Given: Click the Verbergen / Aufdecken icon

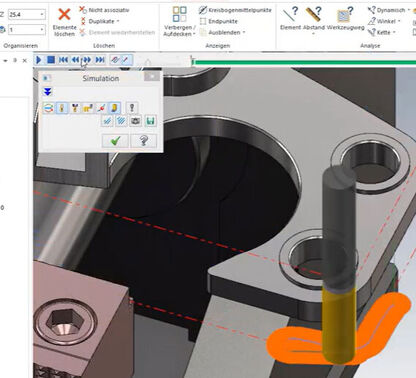Looking at the screenshot, I should click(179, 14).
